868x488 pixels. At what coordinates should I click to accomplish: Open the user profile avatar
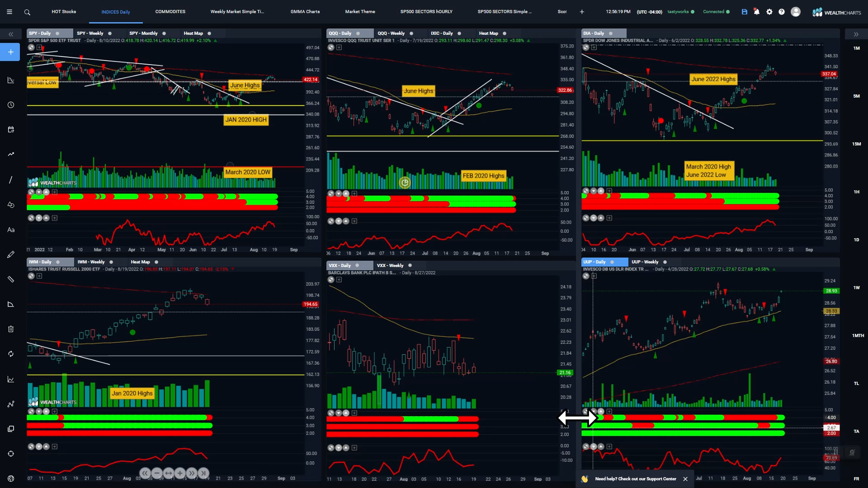(796, 12)
